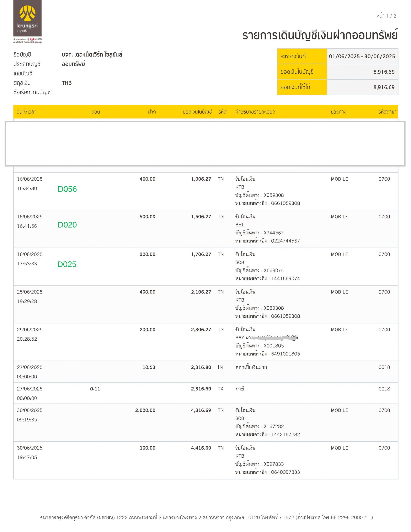Image resolution: width=411 pixels, height=532 pixels.
Task: Click the MUFG member logo text
Action: 27,41
